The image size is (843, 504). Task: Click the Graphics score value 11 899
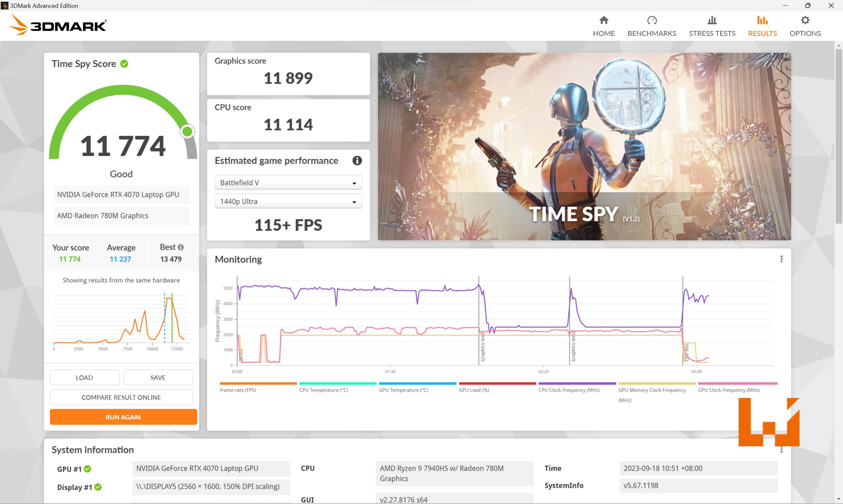coord(288,78)
